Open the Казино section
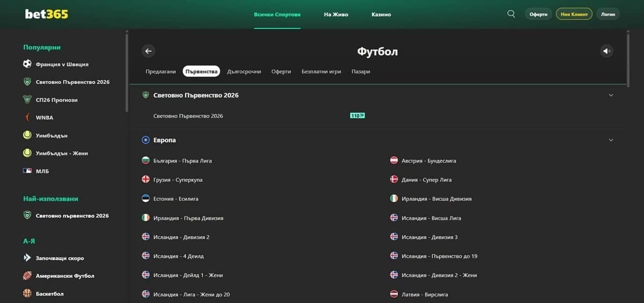644x303 pixels. 381,14
